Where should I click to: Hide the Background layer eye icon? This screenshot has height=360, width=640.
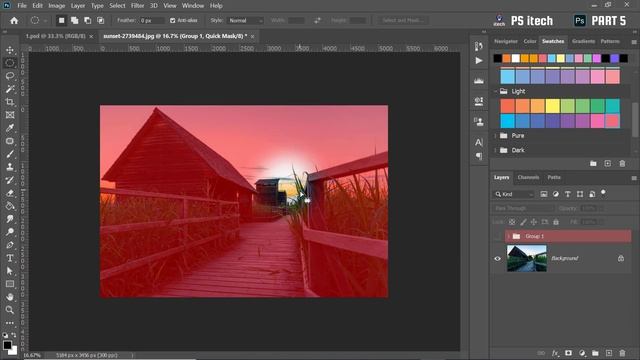pyautogui.click(x=497, y=258)
